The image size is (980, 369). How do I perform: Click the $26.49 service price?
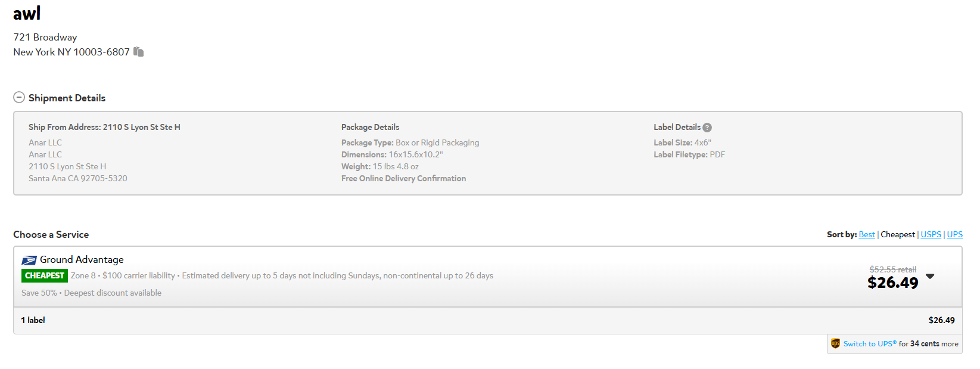pyautogui.click(x=892, y=283)
